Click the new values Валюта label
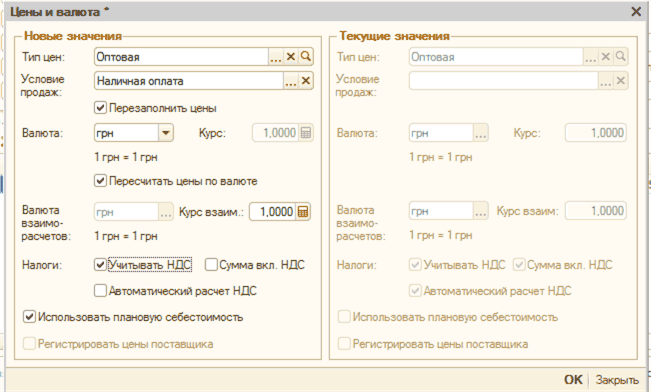This screenshot has height=392, width=651. [x=42, y=133]
